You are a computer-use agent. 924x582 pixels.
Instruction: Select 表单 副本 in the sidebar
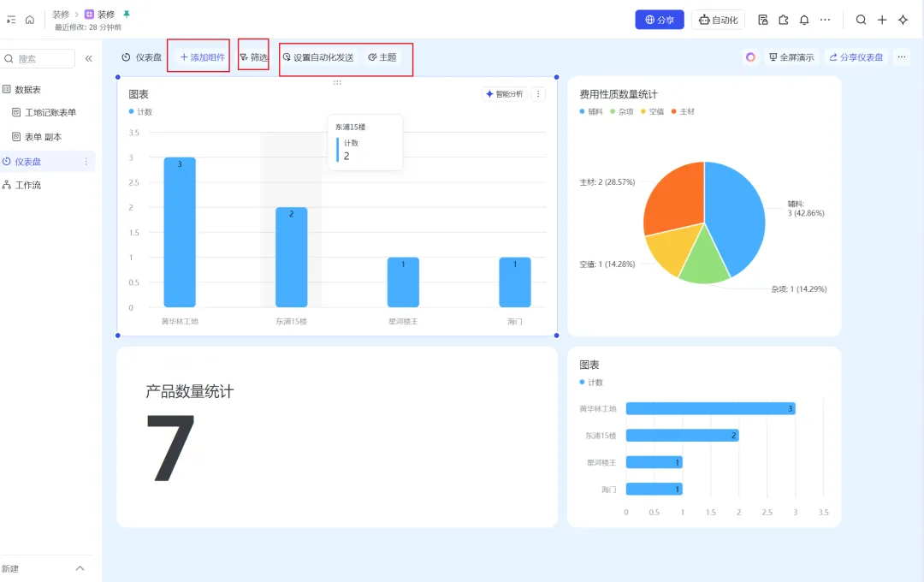pyautogui.click(x=37, y=138)
